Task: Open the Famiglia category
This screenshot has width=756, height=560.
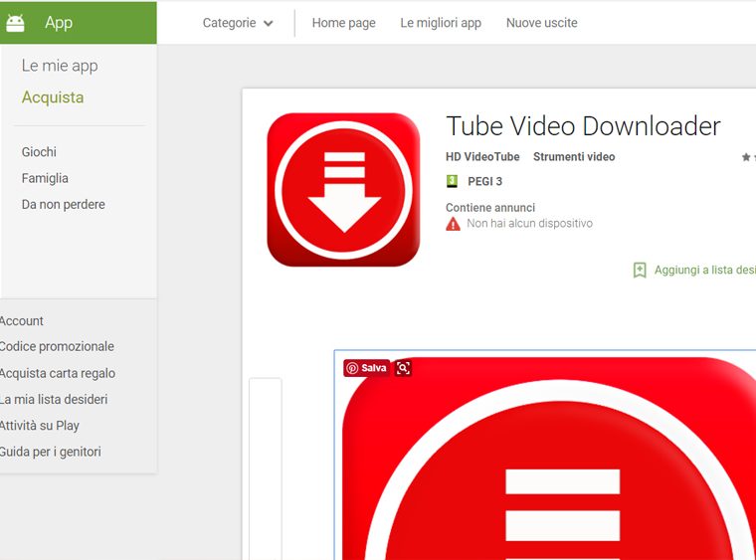Action: (45, 178)
